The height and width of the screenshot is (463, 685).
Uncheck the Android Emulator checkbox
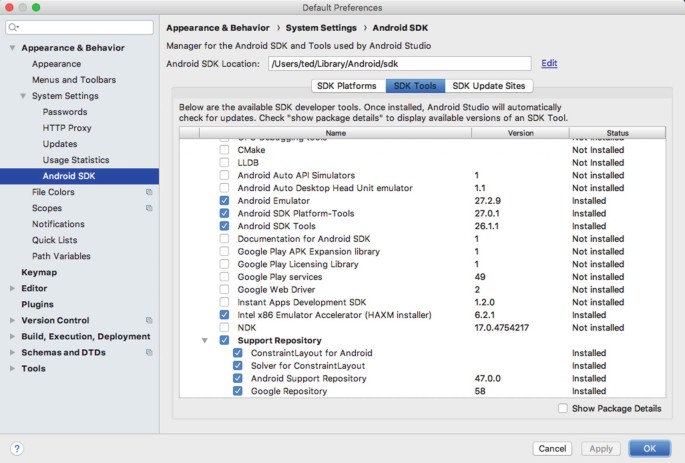click(224, 201)
